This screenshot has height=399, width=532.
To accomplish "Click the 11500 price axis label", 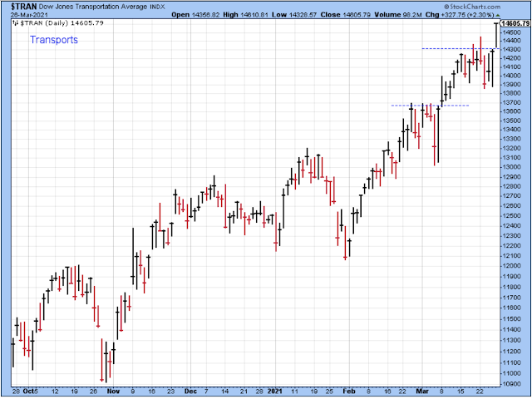I will pyautogui.click(x=510, y=319).
